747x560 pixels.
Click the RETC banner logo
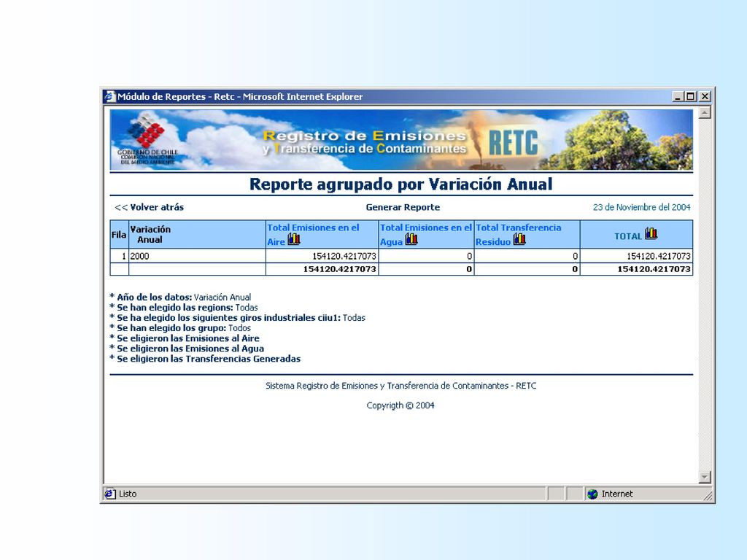[513, 143]
